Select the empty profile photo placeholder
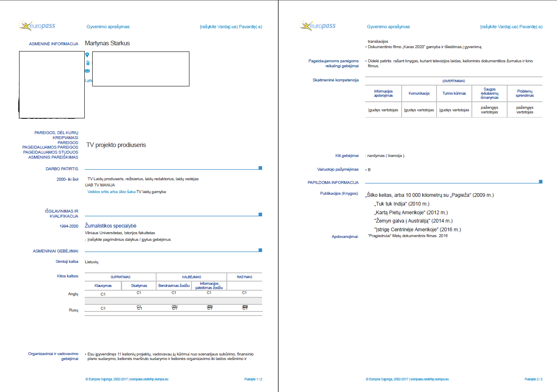This screenshot has width=557, height=392. (52, 85)
